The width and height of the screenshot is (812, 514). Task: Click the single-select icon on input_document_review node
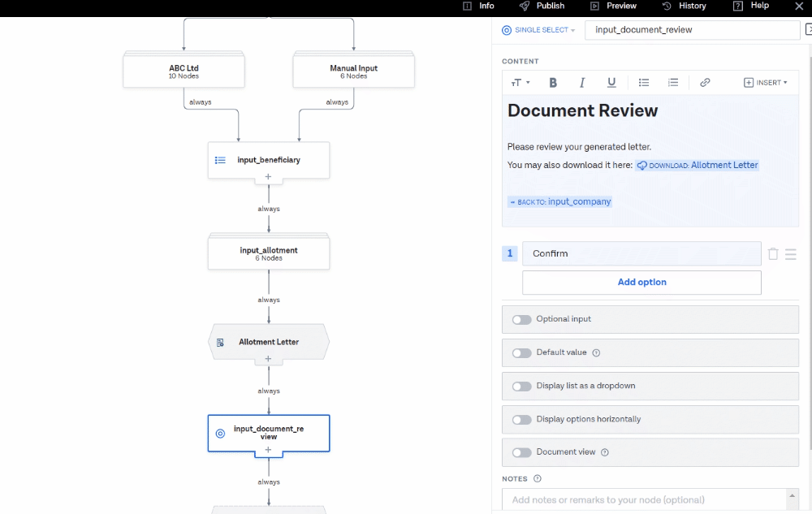click(220, 434)
